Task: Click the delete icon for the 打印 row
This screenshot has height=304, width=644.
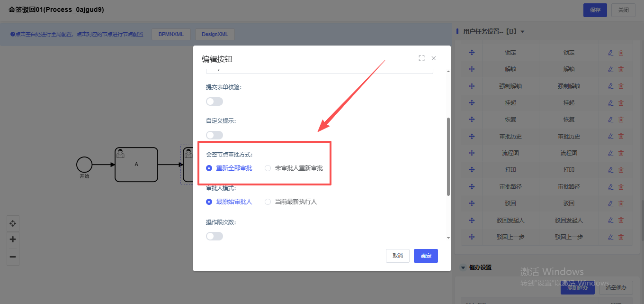Action: pyautogui.click(x=621, y=170)
